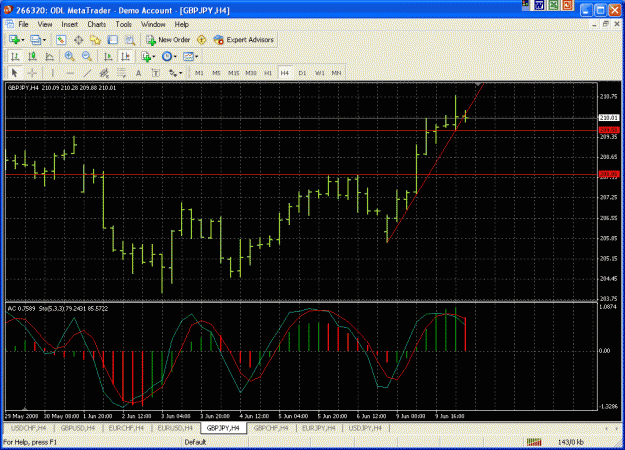Open the Insert menu

[70, 25]
